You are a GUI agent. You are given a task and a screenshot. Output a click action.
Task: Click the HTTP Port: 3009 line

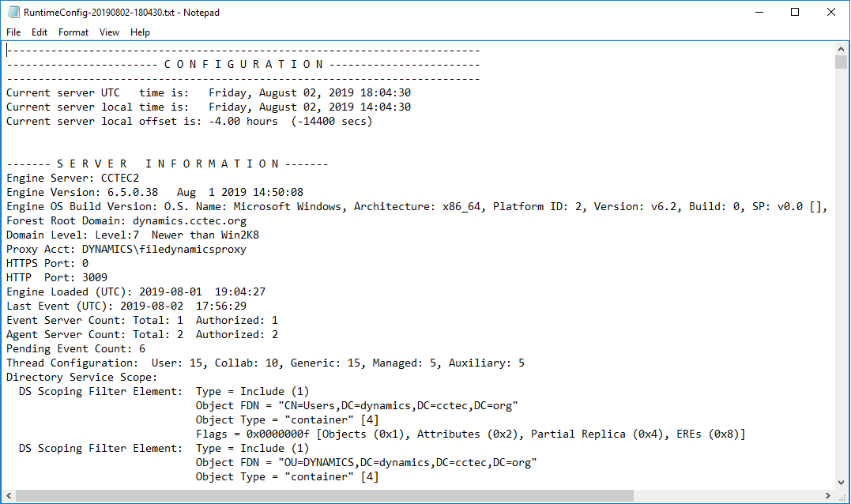click(57, 277)
